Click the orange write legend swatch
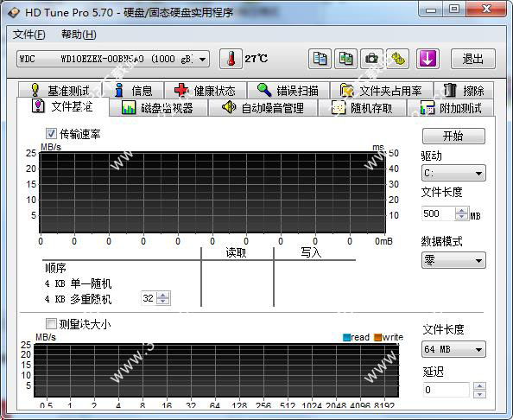 click(x=378, y=338)
